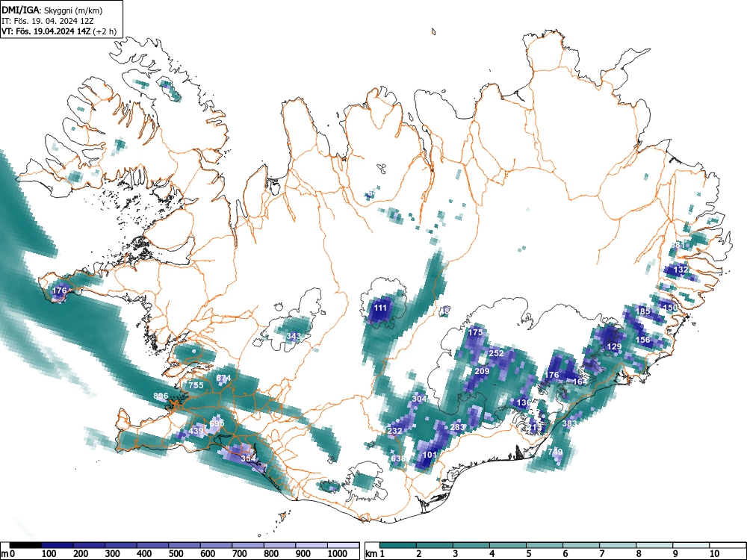Select the teal swatch between km 5 and 6
This screenshot has height=560, width=747.
click(545, 545)
